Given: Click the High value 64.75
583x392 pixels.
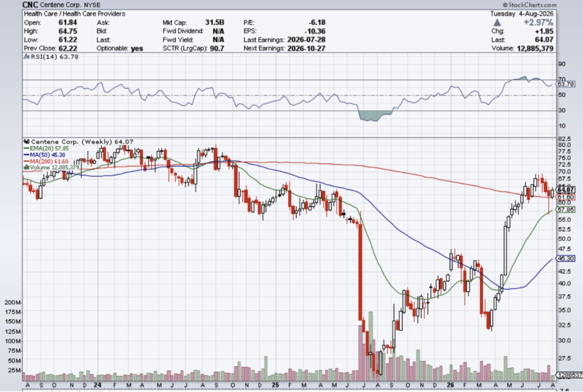Looking at the screenshot, I should coord(68,31).
